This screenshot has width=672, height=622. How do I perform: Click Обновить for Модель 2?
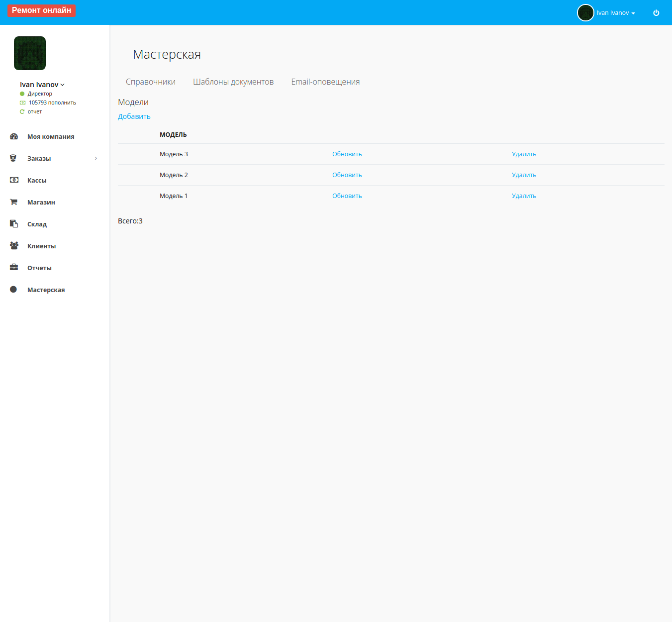click(347, 175)
